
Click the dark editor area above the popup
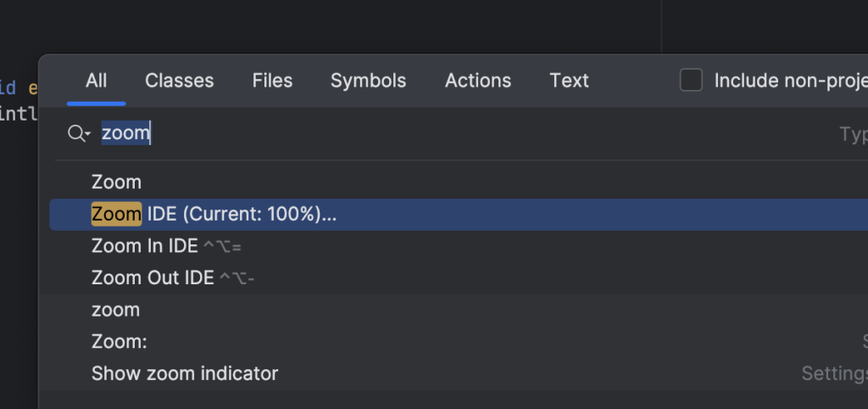pyautogui.click(x=339, y=25)
